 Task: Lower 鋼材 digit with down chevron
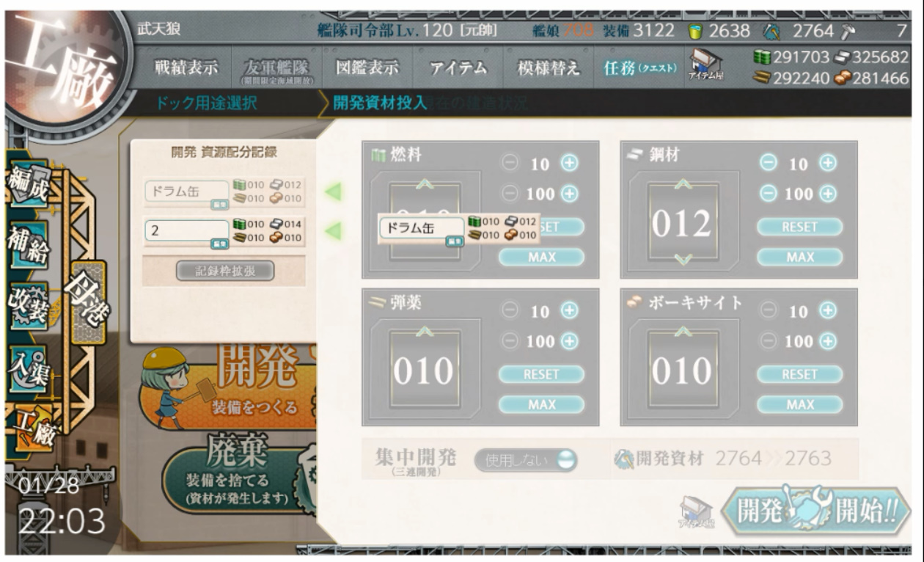[681, 259]
